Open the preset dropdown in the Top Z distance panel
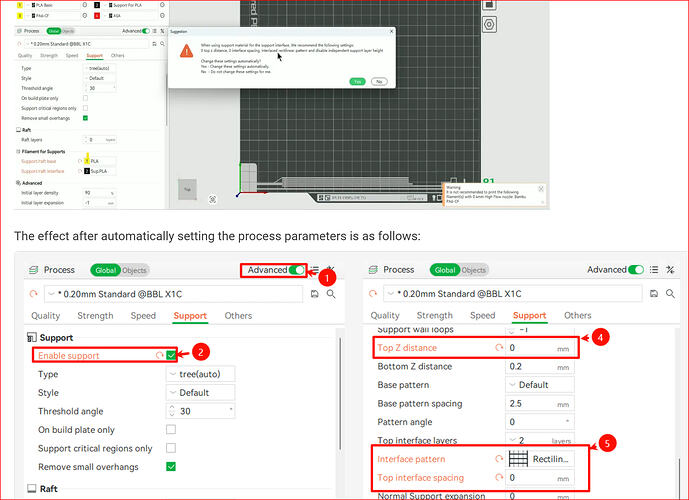 pyautogui.click(x=513, y=293)
